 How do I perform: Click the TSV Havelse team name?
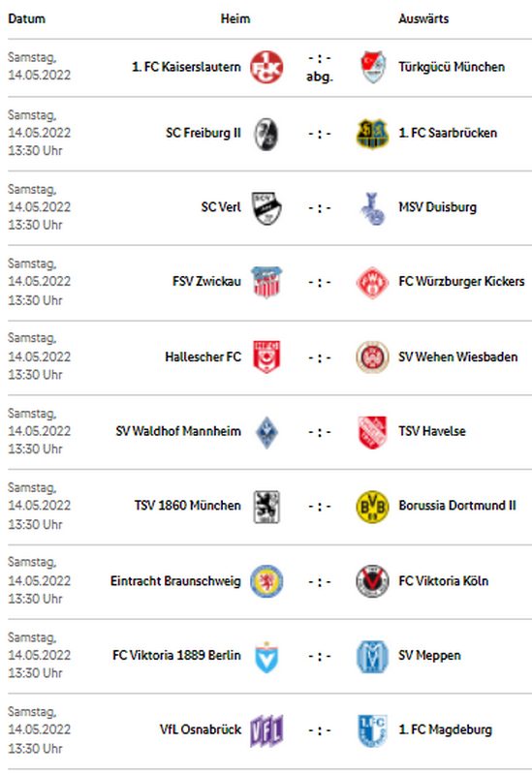tap(432, 431)
